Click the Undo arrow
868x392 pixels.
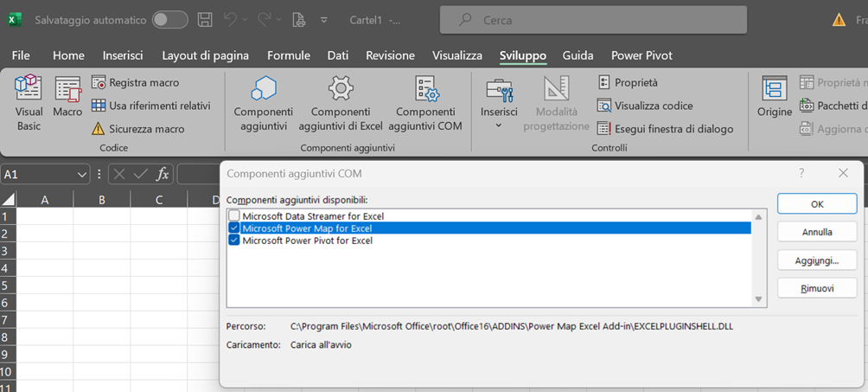click(230, 20)
